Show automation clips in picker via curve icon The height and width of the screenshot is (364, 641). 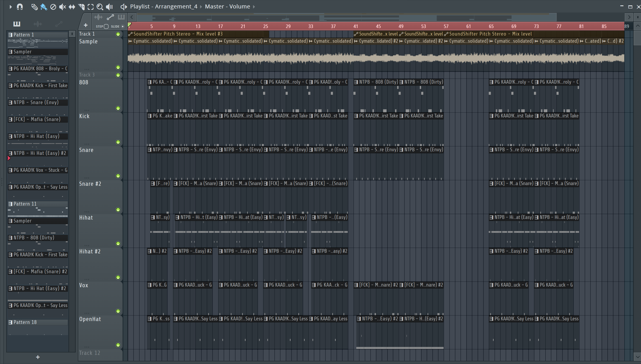coord(59,24)
